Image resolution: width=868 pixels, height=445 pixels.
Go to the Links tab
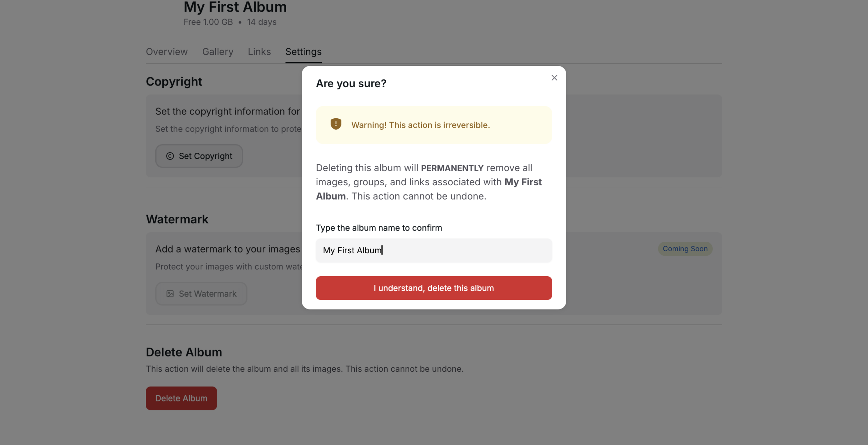259,52
